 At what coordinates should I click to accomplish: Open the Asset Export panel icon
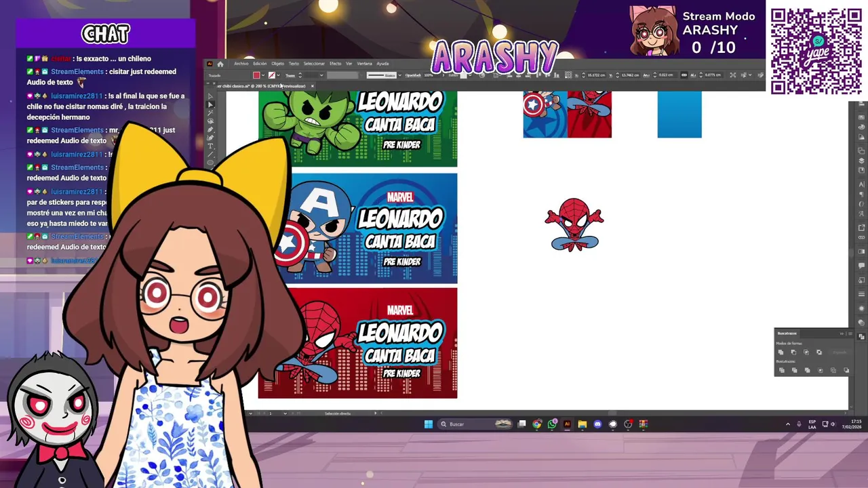[x=862, y=227]
